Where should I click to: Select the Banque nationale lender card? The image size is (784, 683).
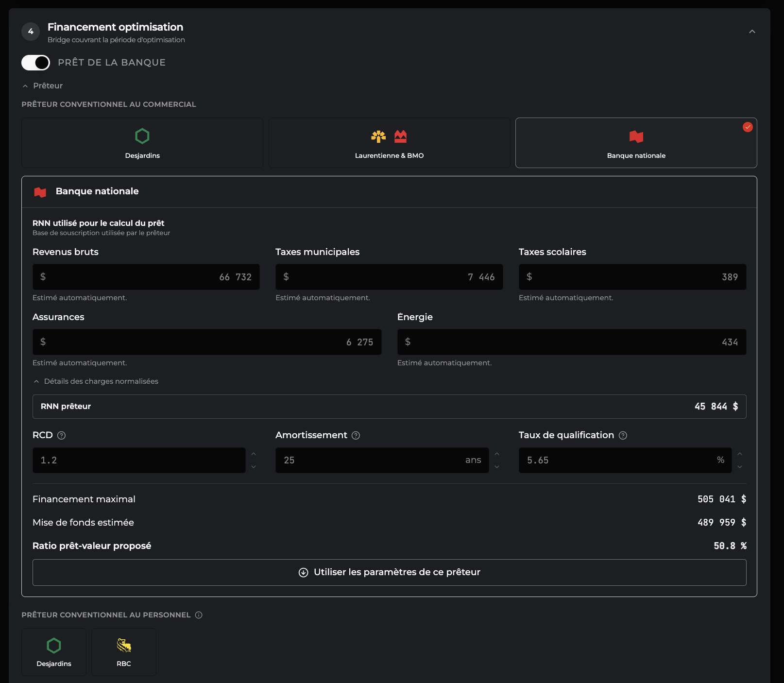tap(636, 143)
